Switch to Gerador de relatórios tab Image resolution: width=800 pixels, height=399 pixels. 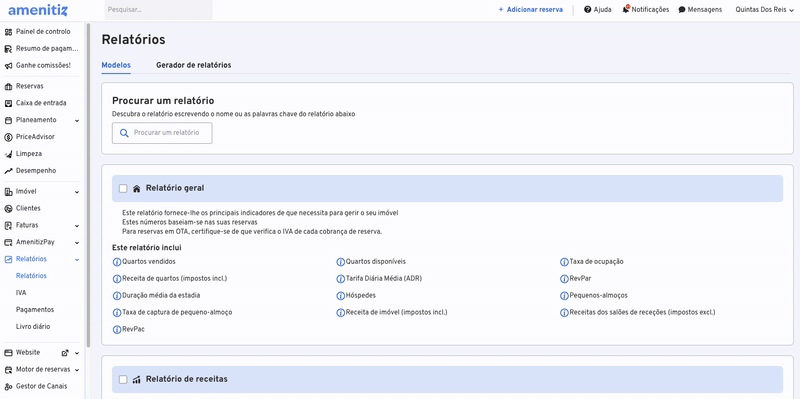[193, 65]
